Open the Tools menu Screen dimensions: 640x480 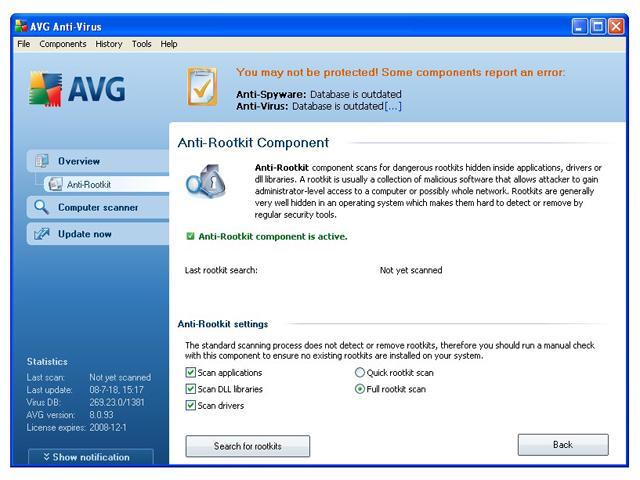click(x=142, y=44)
